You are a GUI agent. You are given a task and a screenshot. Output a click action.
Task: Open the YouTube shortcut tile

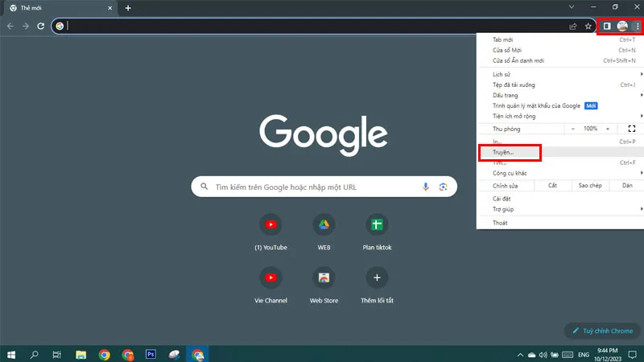270,225
